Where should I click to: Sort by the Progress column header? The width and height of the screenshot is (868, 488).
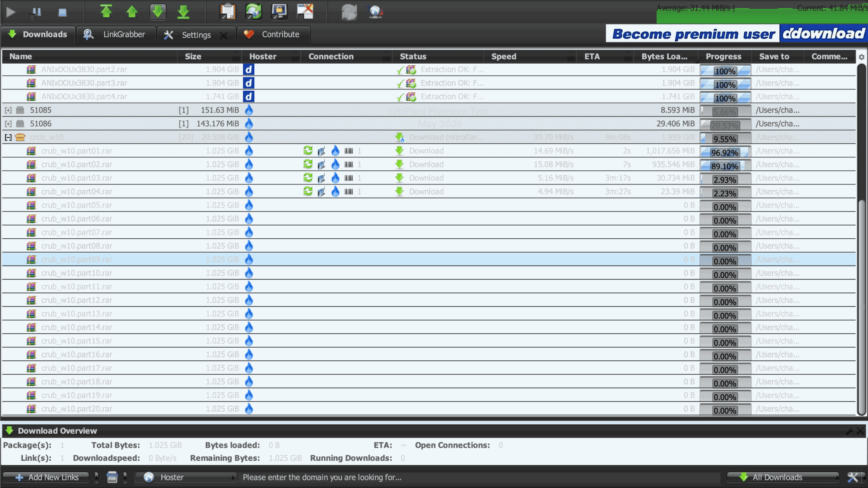[723, 56]
